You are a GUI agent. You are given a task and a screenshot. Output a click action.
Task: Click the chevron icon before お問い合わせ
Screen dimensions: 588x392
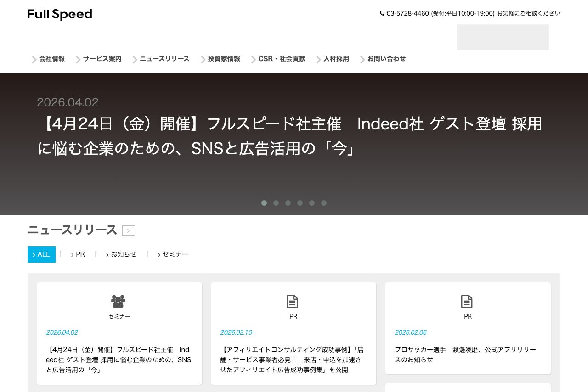362,59
